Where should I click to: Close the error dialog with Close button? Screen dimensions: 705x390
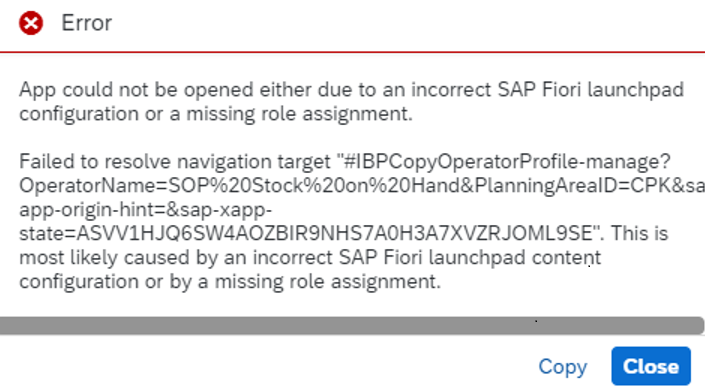(x=651, y=366)
